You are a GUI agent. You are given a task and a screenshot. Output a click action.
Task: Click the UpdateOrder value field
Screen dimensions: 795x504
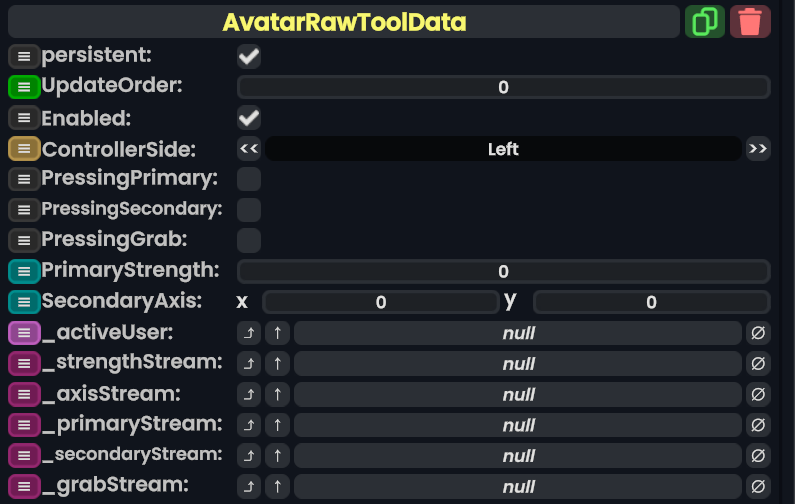[x=503, y=87]
